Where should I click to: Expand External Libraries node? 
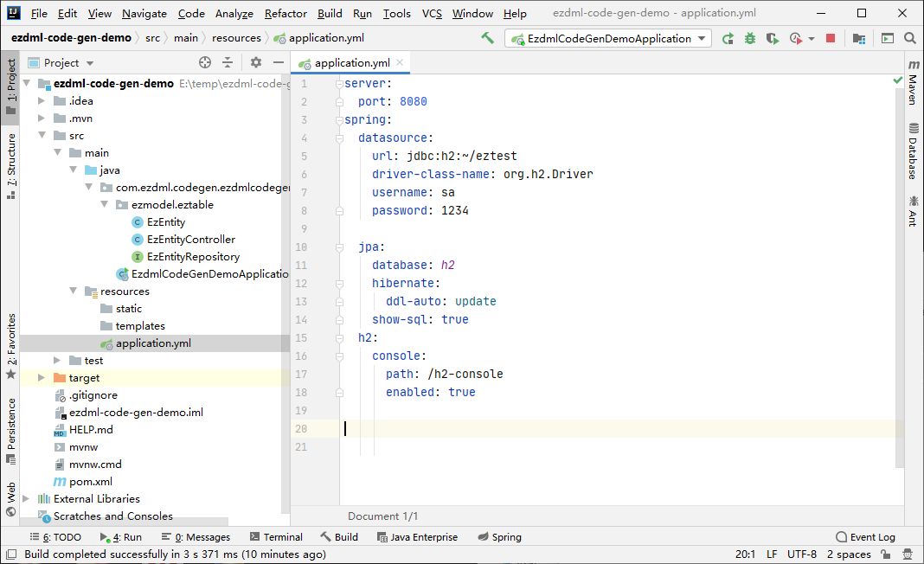coord(26,499)
